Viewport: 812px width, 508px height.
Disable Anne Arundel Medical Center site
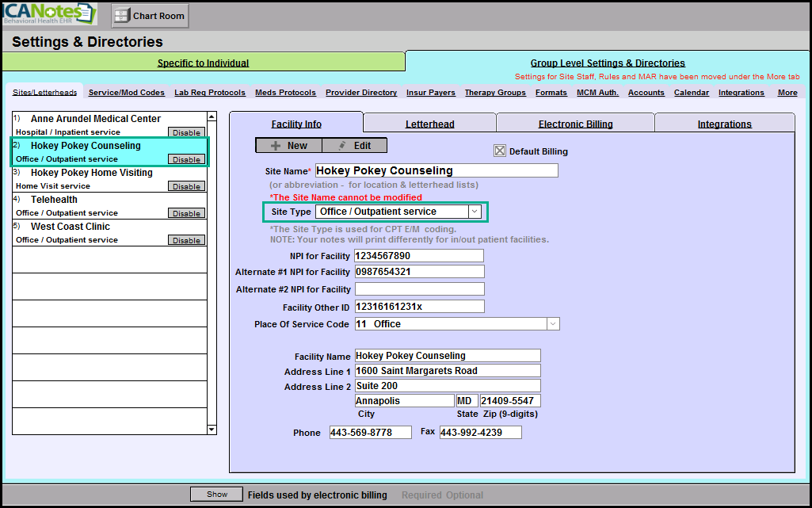click(186, 133)
